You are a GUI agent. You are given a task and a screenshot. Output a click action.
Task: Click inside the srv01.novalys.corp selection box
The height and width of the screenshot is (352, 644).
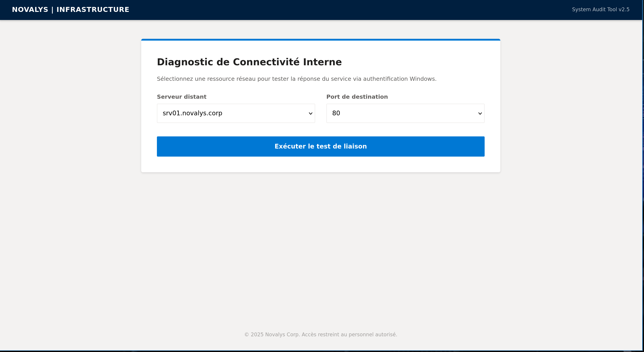click(225, 113)
